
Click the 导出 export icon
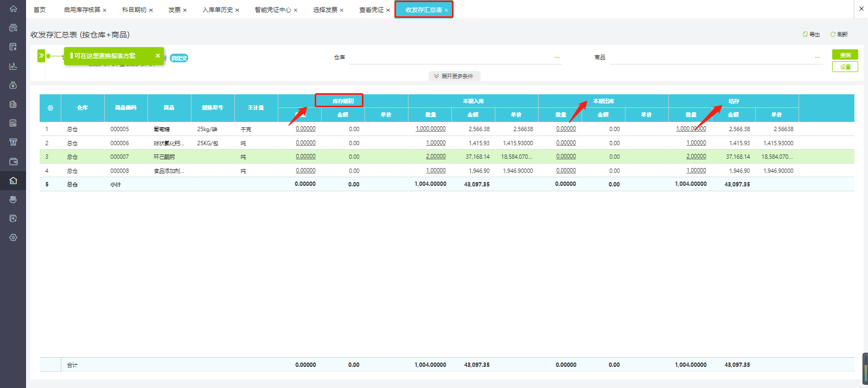[x=805, y=34]
